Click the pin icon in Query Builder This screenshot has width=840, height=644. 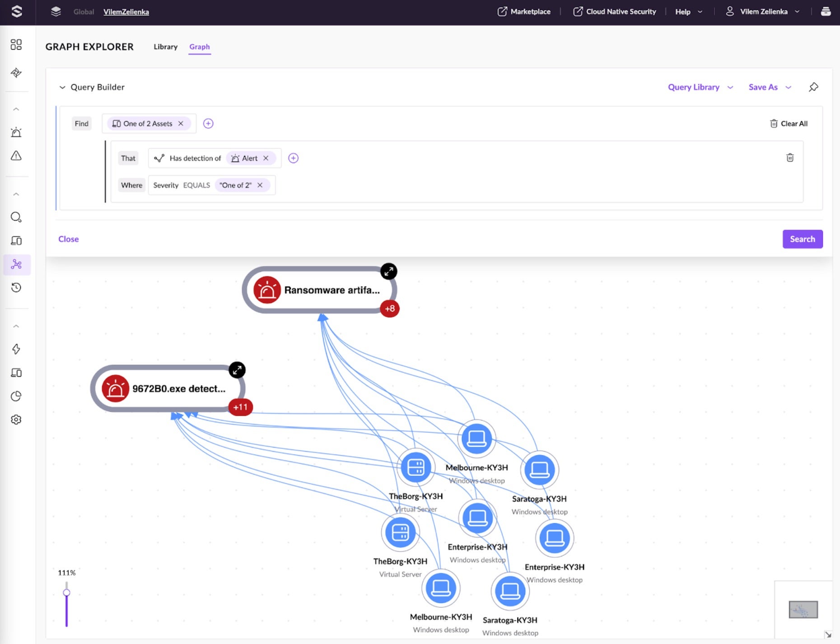point(813,87)
